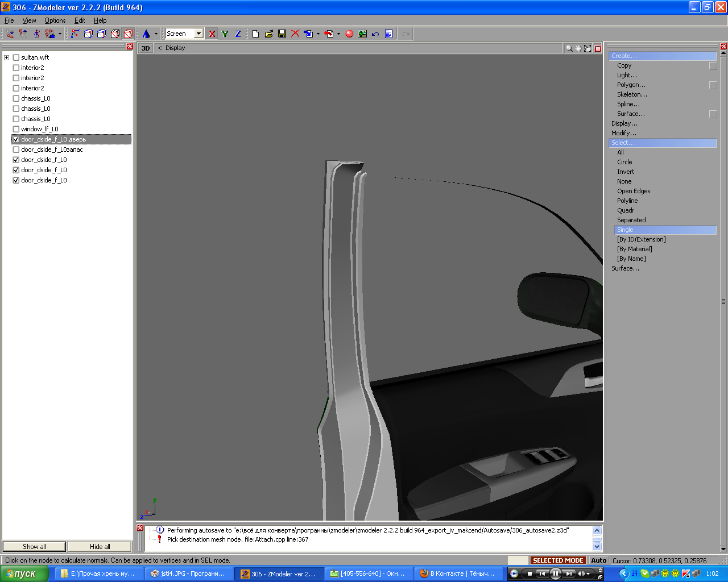Click the green Y axis button
This screenshot has width=728, height=582.
tap(225, 34)
